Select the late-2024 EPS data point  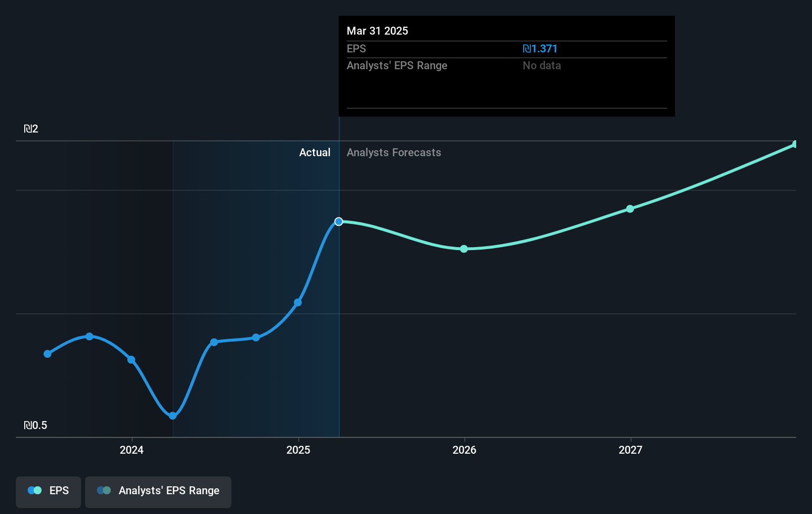(256, 338)
